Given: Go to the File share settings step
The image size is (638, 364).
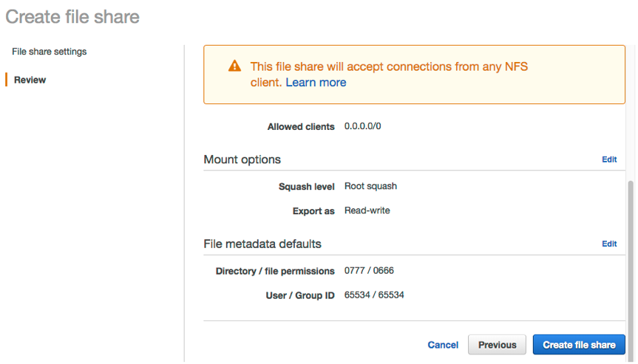Looking at the screenshot, I should (50, 52).
